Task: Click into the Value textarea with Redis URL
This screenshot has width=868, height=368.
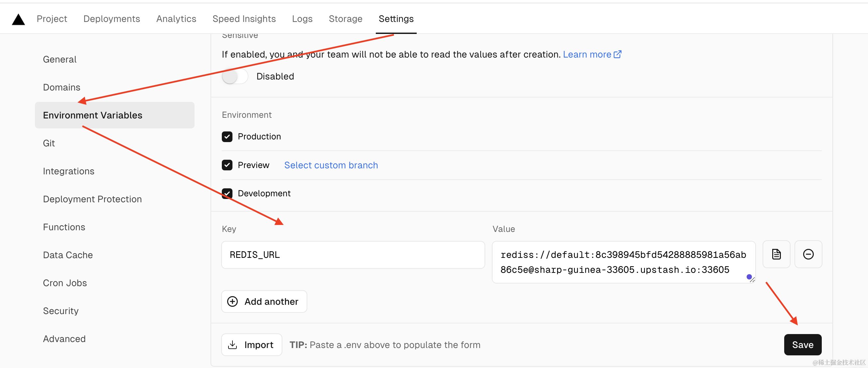Action: pyautogui.click(x=623, y=262)
